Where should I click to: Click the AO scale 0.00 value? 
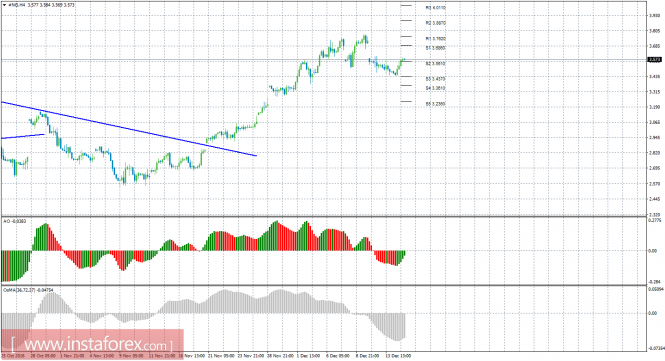coord(653,251)
